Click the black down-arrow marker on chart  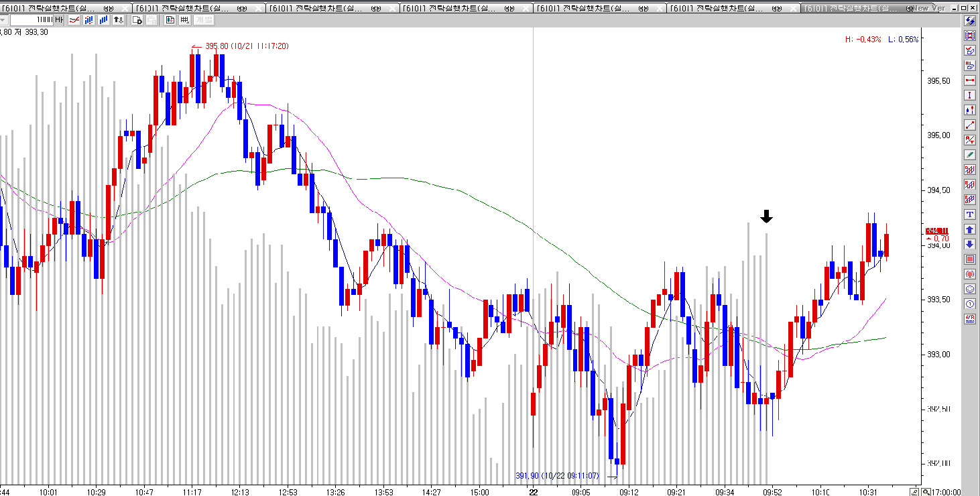(766, 216)
